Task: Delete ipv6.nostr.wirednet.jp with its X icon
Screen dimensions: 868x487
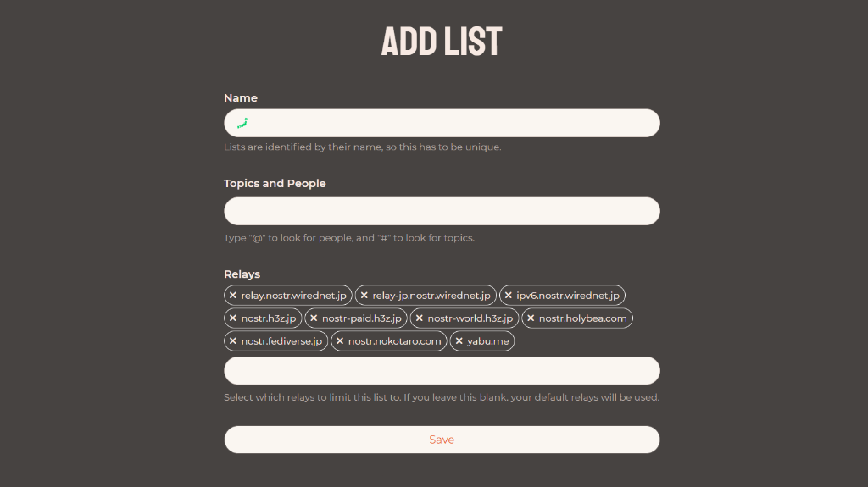Action: tap(509, 296)
